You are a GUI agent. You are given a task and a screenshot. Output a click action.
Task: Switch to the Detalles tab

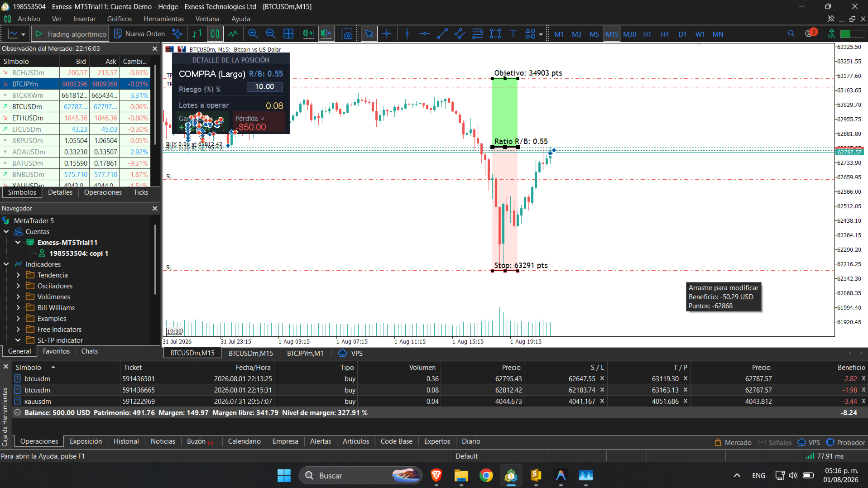[x=60, y=192]
